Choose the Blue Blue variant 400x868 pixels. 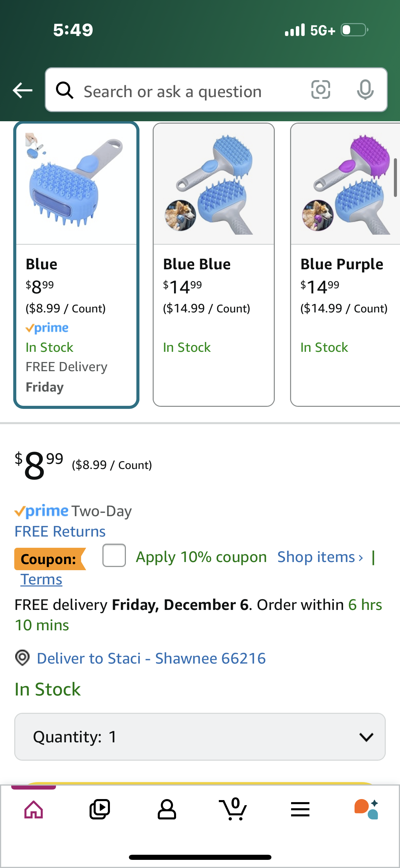pyautogui.click(x=213, y=265)
